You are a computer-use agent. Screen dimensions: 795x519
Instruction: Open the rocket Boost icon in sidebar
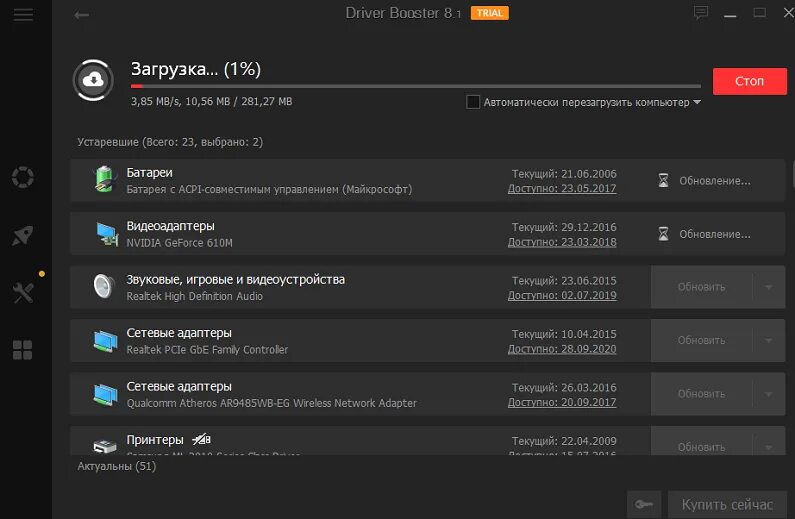(x=23, y=235)
